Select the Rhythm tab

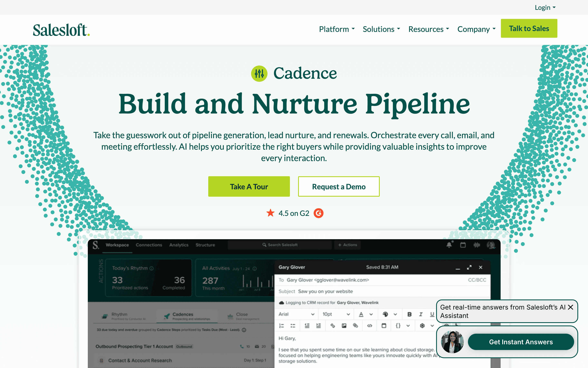coord(124,316)
